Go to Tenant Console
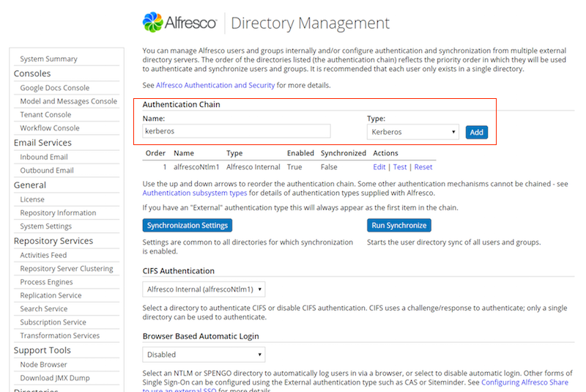The image size is (586, 392). coord(45,115)
